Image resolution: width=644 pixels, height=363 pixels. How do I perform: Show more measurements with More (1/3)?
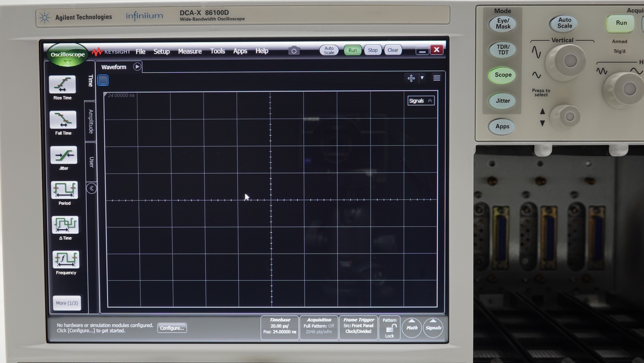point(67,303)
